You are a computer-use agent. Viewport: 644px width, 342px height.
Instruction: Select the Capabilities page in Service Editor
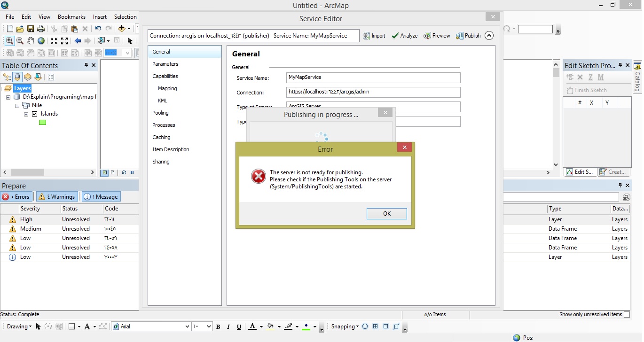(x=165, y=76)
